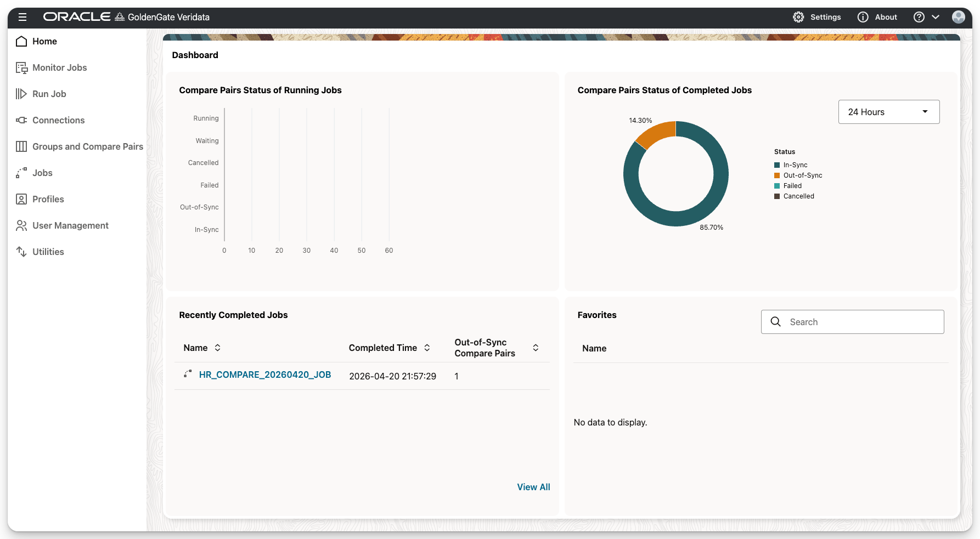Open the HR_COMPARE_20260420_JOB link
Image resolution: width=980 pixels, height=539 pixels.
[x=264, y=375]
